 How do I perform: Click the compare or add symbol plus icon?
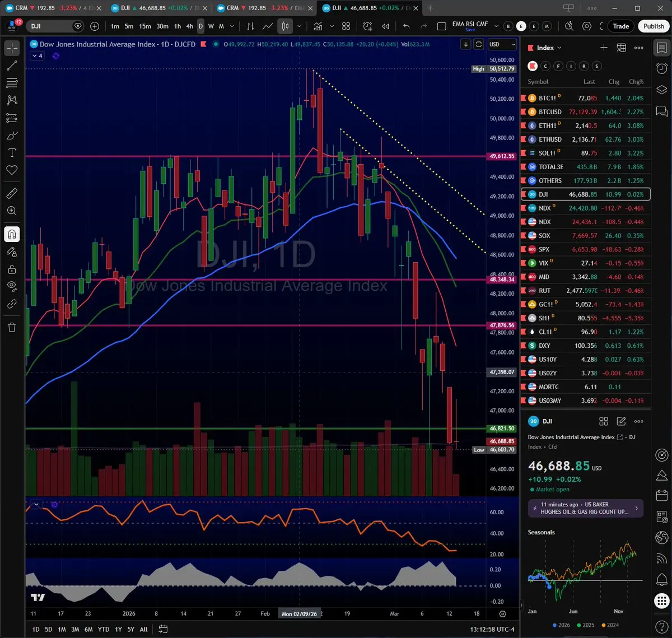[x=95, y=26]
